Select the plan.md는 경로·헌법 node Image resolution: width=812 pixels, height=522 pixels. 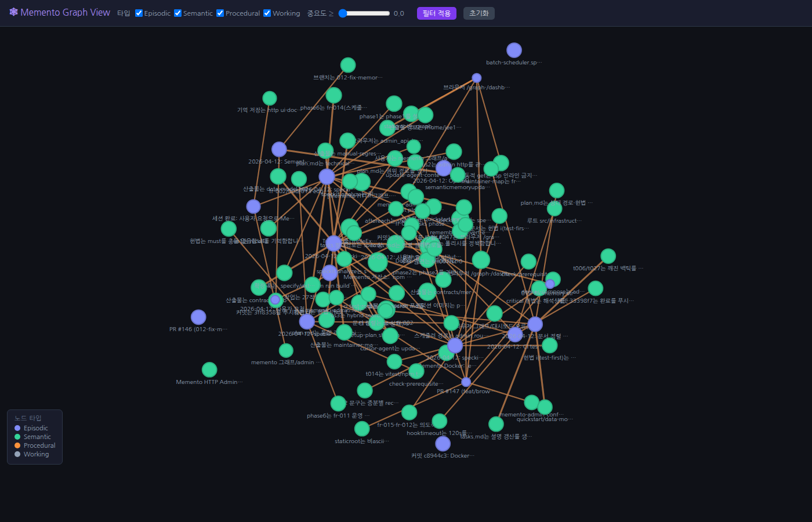[557, 190]
